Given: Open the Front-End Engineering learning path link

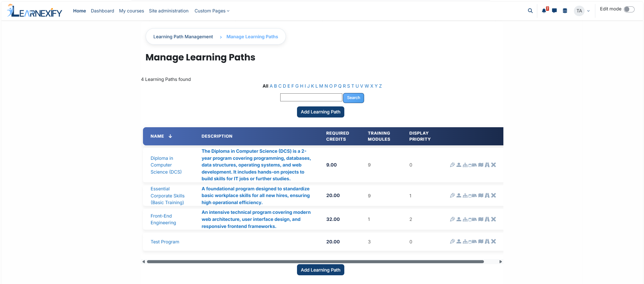Looking at the screenshot, I should [x=163, y=219].
